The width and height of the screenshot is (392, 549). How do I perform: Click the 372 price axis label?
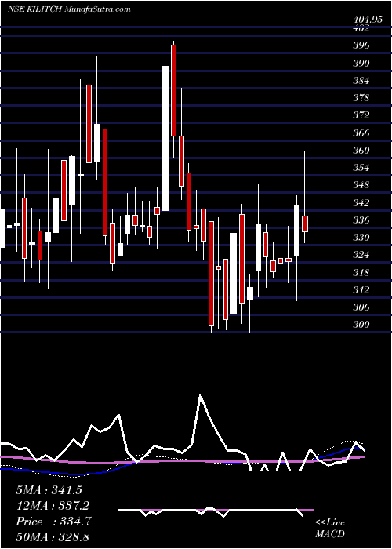(361, 115)
